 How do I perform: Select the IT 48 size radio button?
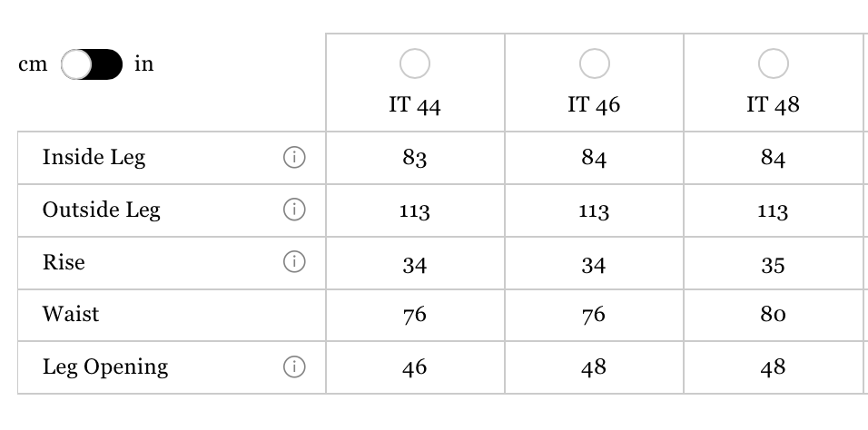pyautogui.click(x=773, y=64)
